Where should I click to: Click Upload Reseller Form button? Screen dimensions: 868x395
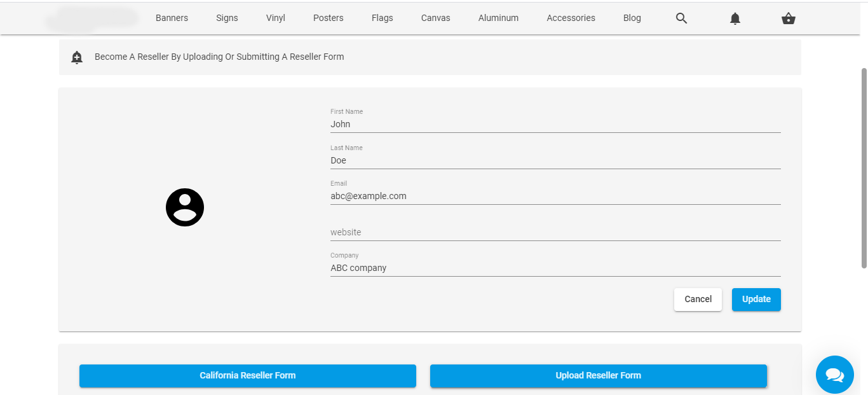click(598, 375)
